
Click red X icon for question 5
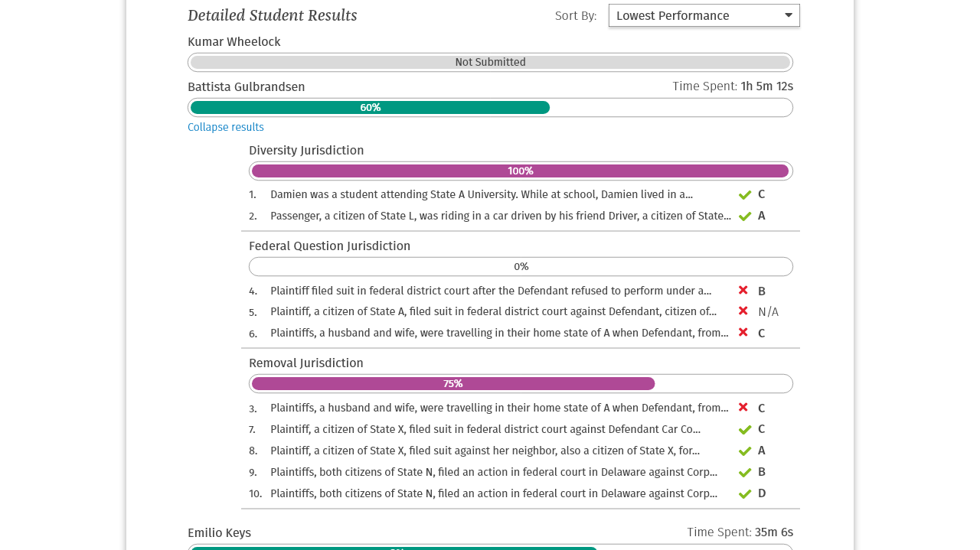(743, 311)
